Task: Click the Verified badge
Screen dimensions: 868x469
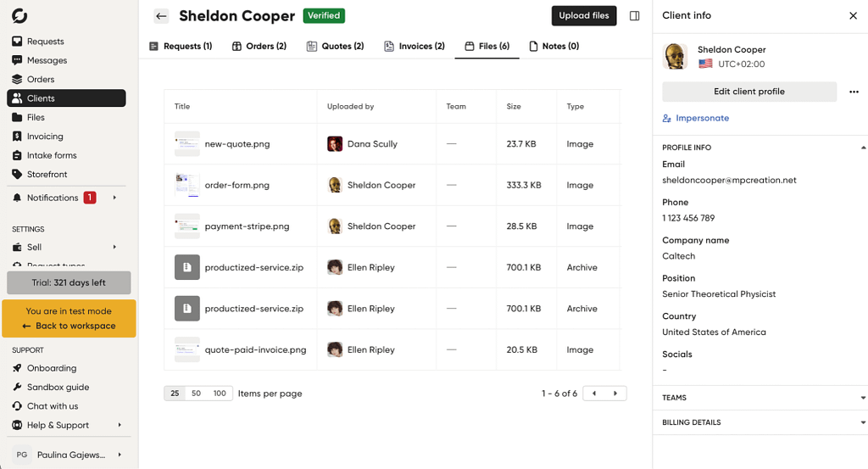Action: click(x=324, y=15)
